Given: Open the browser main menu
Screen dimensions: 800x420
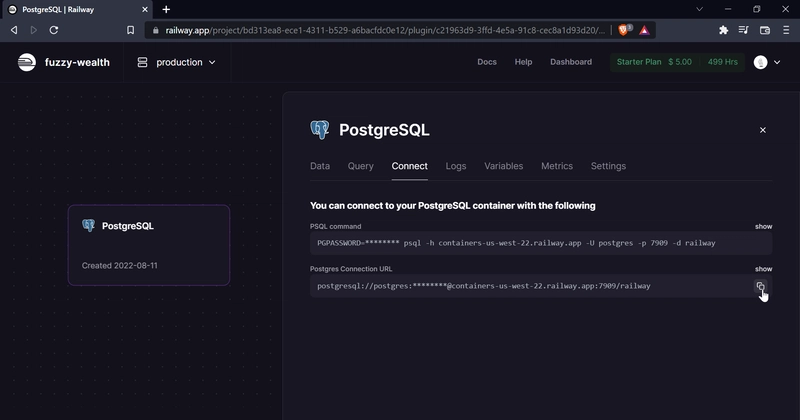Looking at the screenshot, I should [786, 30].
